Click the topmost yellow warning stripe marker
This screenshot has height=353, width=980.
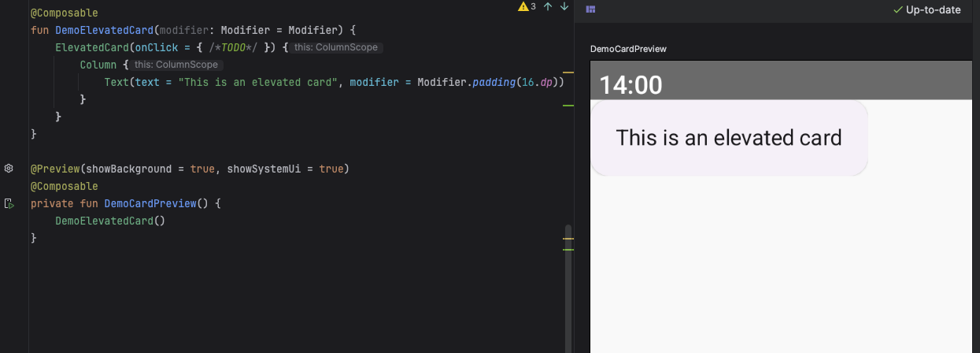pyautogui.click(x=568, y=72)
